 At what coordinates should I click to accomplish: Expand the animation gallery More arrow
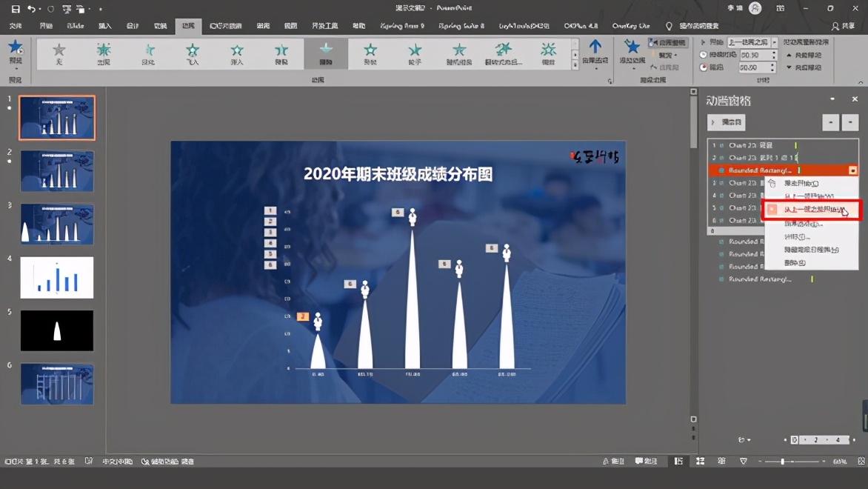575,65
